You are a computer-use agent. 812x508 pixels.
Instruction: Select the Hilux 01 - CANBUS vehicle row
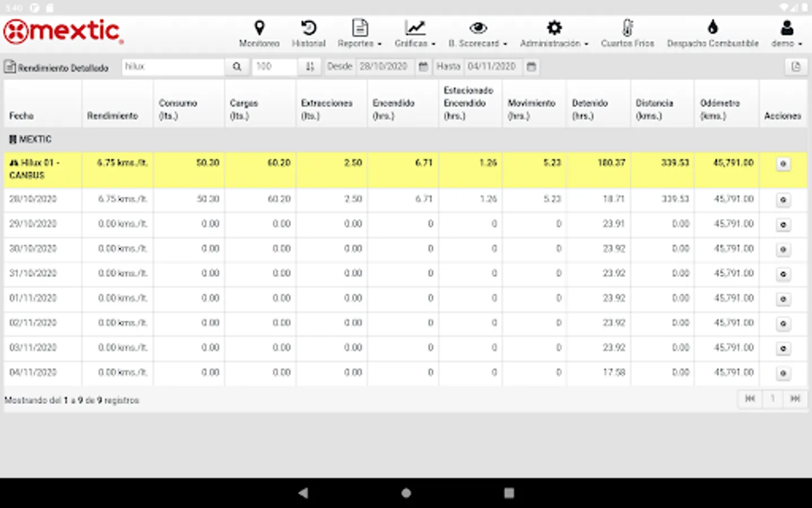405,169
